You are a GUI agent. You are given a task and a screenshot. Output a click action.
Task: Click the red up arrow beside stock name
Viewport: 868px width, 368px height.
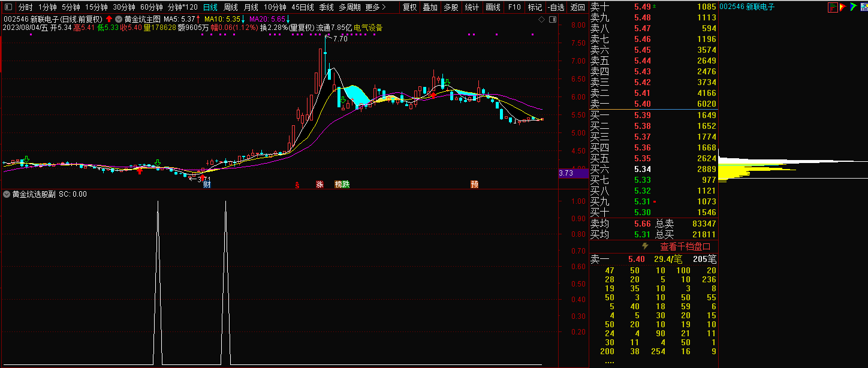click(x=109, y=19)
